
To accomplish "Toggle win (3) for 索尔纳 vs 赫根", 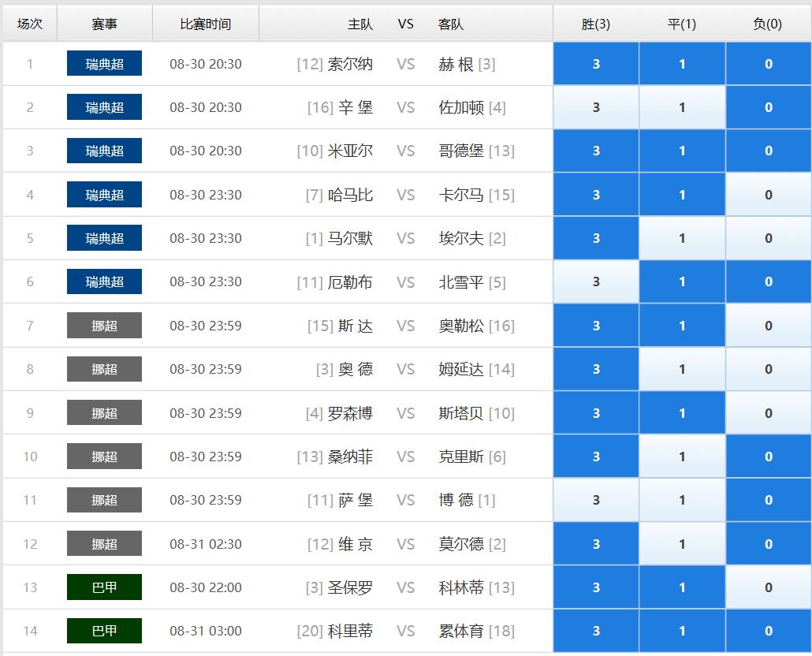I will (x=595, y=64).
